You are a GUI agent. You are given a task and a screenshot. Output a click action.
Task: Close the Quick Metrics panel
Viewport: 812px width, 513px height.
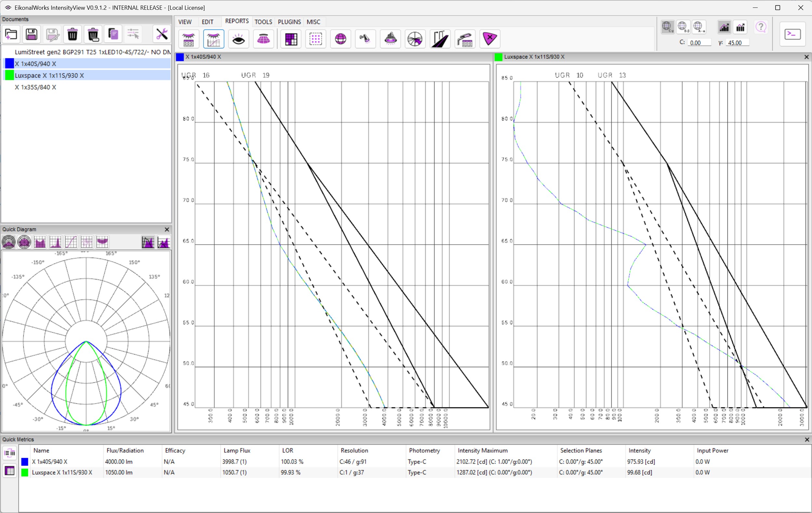tap(807, 440)
